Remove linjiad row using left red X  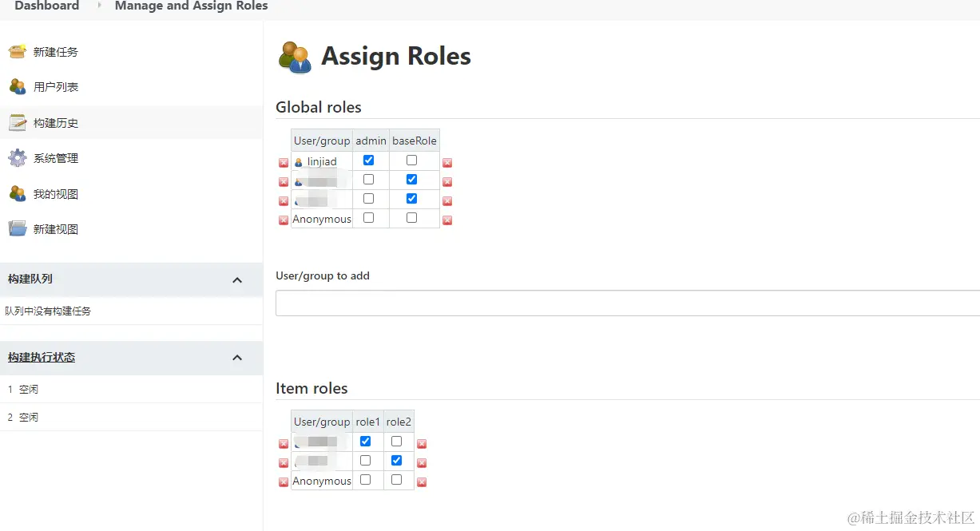284,163
